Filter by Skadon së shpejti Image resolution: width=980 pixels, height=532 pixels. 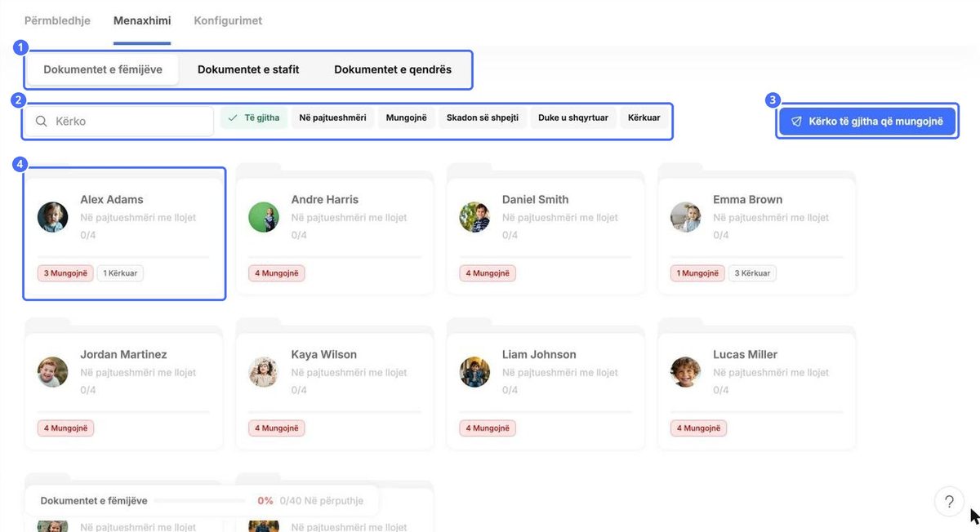(482, 118)
